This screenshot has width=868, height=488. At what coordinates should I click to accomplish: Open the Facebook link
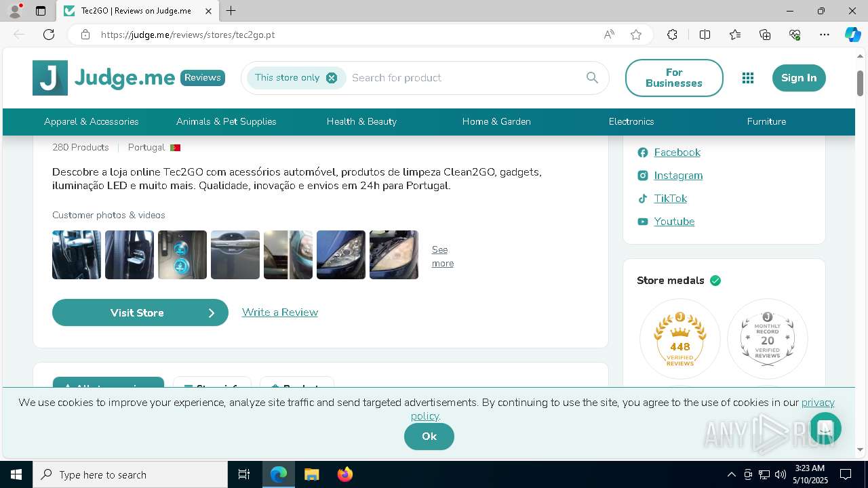click(677, 152)
